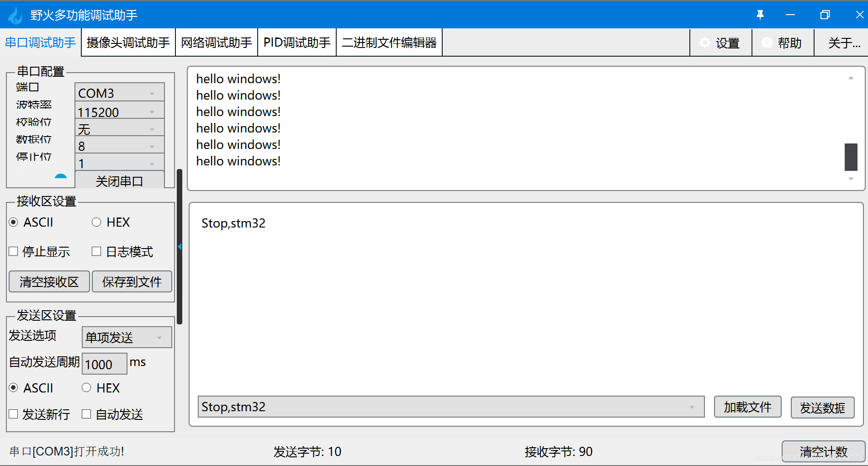Select ASCII send mode radio button

14,388
